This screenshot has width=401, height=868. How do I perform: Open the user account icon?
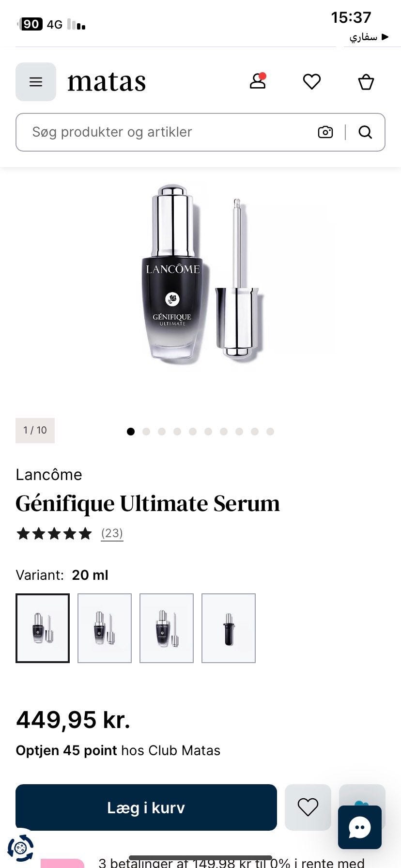258,81
